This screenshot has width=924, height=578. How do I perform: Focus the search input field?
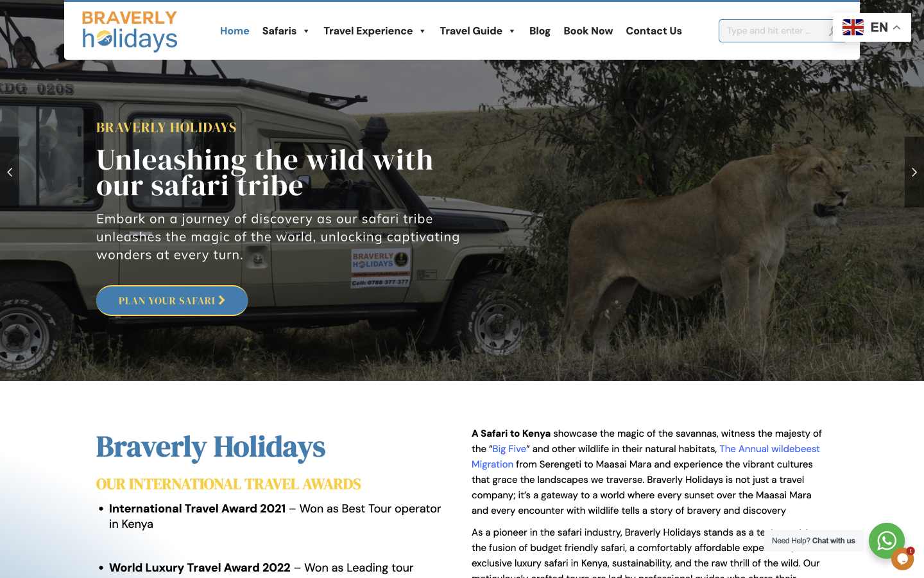(x=772, y=31)
